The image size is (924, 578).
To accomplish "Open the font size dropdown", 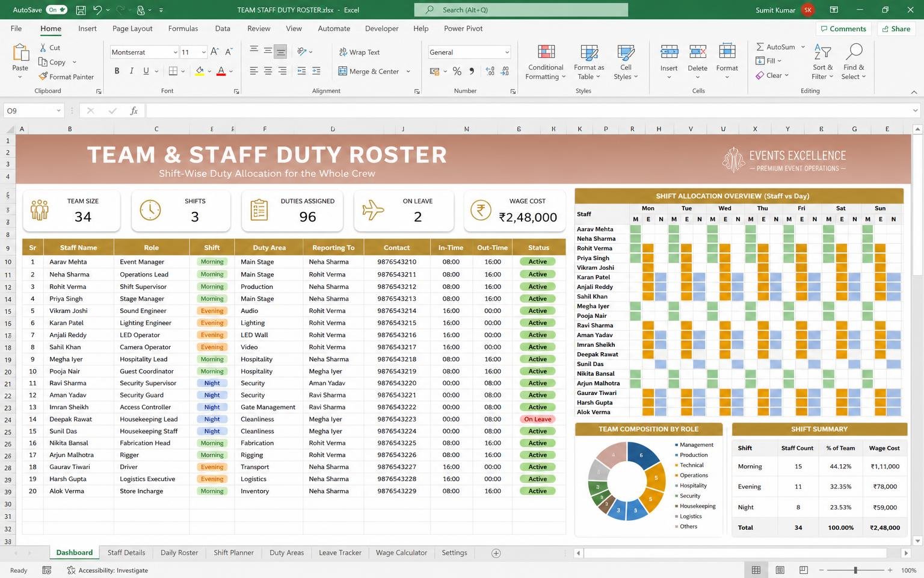I will (x=204, y=52).
